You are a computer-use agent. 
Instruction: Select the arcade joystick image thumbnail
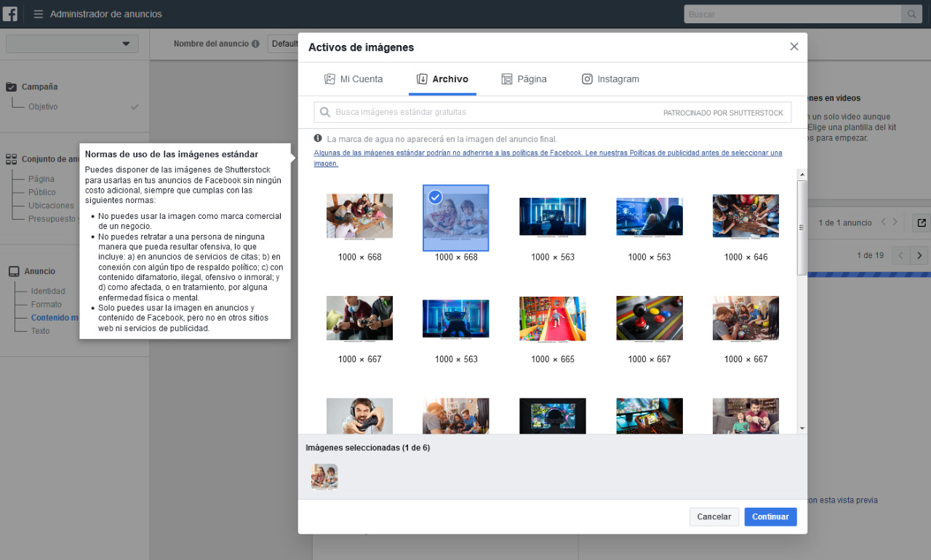649,318
